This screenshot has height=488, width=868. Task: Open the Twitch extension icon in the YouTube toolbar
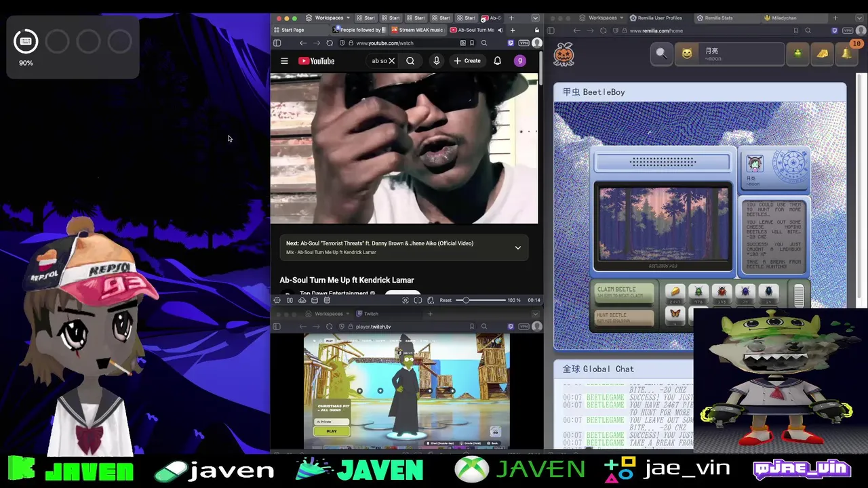point(511,43)
